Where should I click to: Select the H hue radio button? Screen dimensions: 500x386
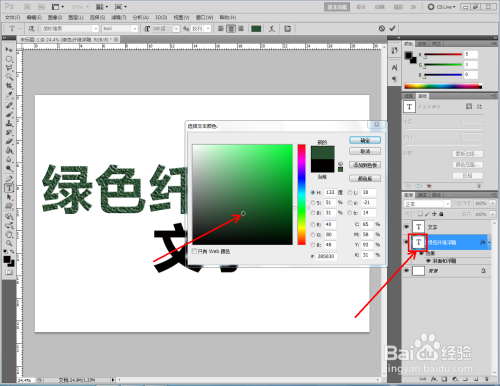click(313, 192)
